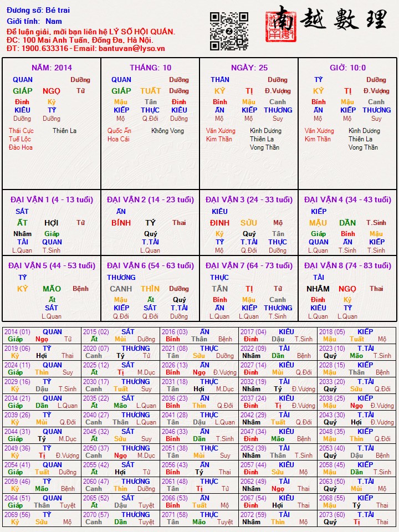The image size is (399, 532).
Task: Click the LÝ SỐ HỘI QUÁN contact line
Action: [x=91, y=32]
